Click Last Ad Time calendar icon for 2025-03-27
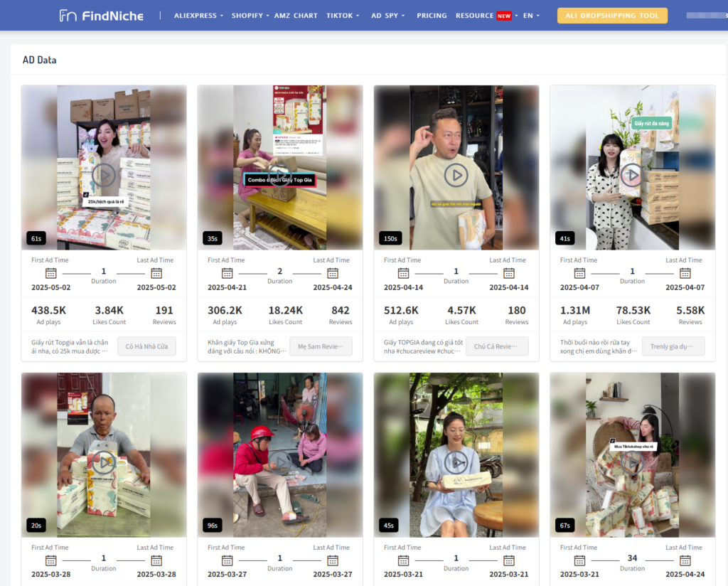The width and height of the screenshot is (728, 586). point(333,560)
